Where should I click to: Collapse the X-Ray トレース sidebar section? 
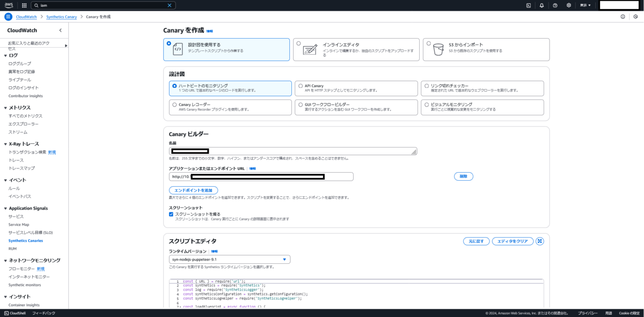pos(5,144)
